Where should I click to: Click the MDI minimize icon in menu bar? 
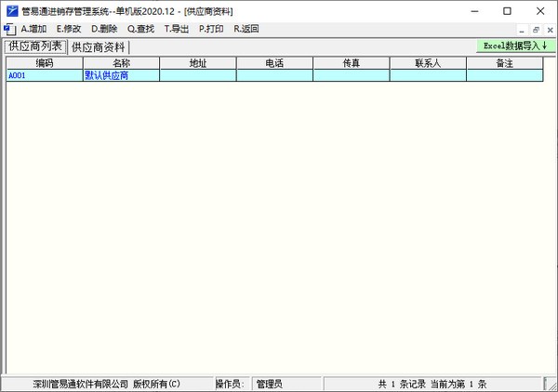pyautogui.click(x=522, y=29)
